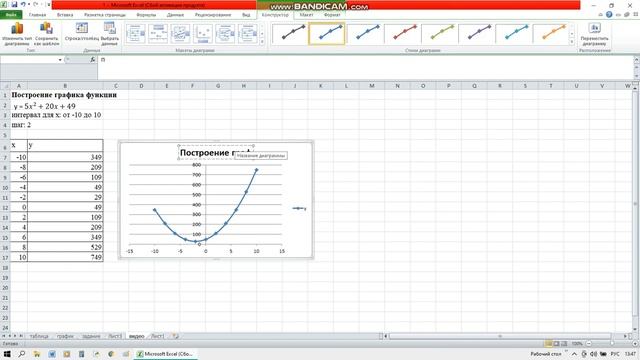
Task: Expand the formula bar
Action: point(636,60)
